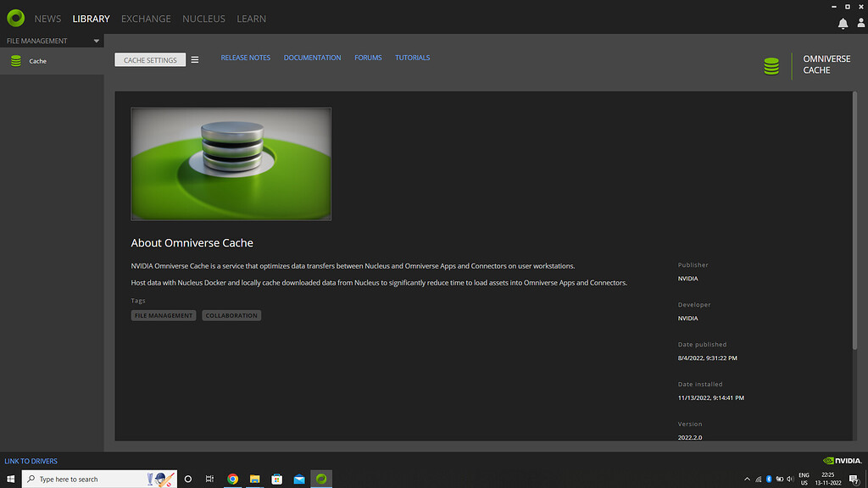Click the volume speaker tray icon
The width and height of the screenshot is (868, 488).
[790, 480]
